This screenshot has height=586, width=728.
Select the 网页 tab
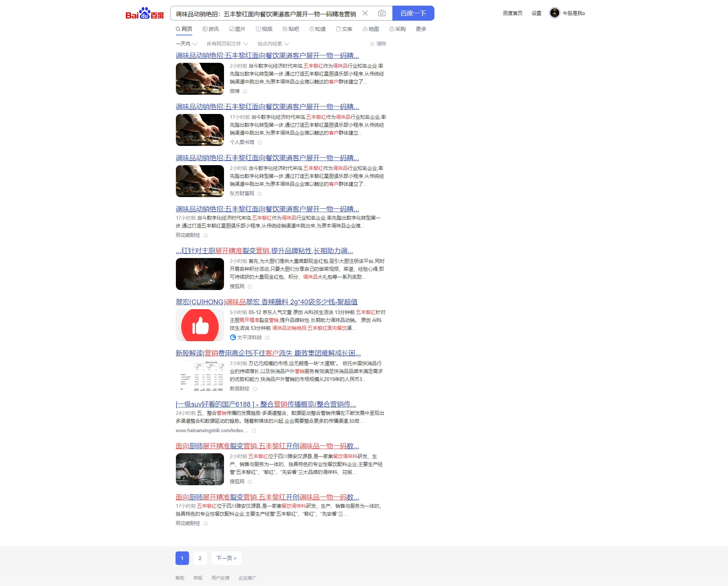tap(184, 29)
